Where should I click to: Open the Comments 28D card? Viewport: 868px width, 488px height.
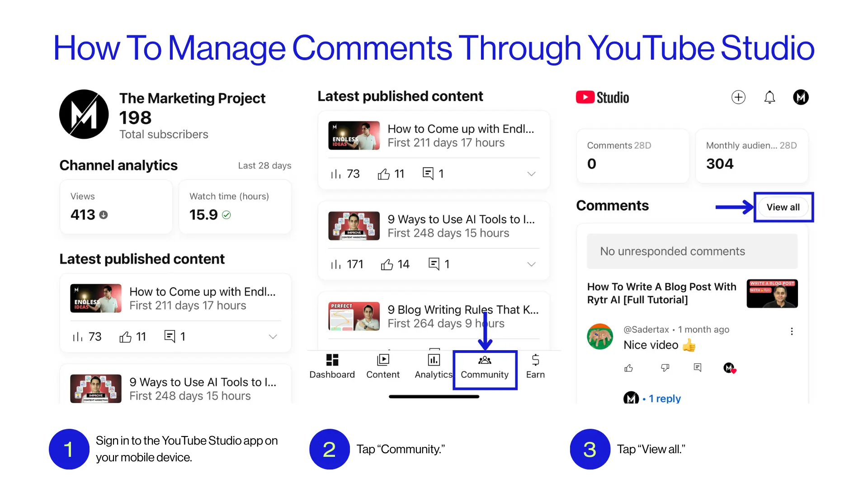click(632, 156)
